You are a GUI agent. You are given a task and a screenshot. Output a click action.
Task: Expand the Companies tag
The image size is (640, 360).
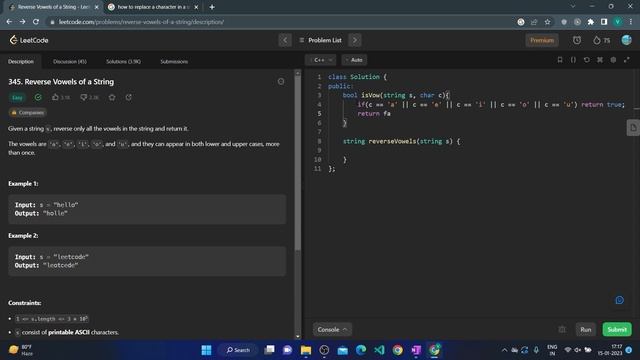click(x=27, y=113)
